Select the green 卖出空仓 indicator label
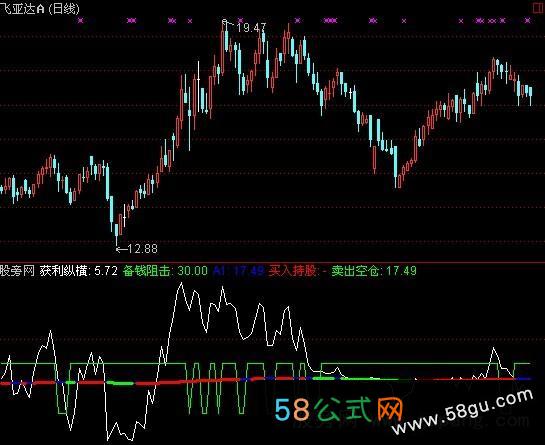Viewport: 545px width, 445px height. tap(355, 270)
